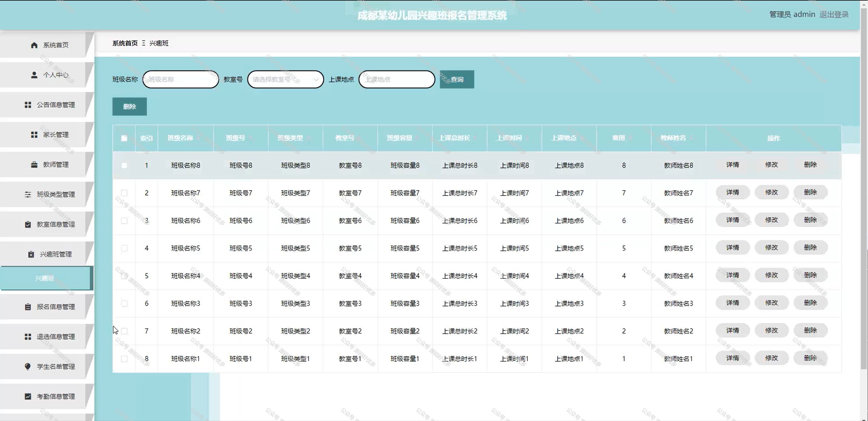Click the grid icon beside 公告信息管理
This screenshot has height=421, width=868.
point(28,105)
